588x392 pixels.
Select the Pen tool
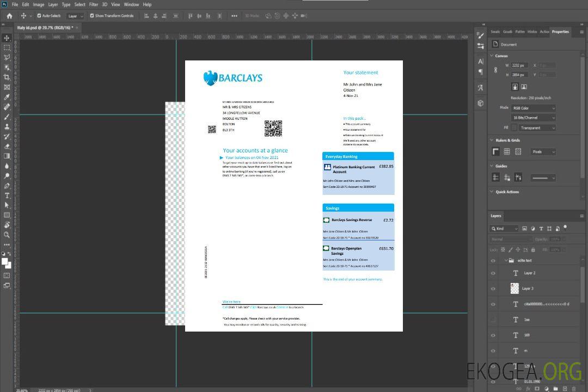pos(7,186)
